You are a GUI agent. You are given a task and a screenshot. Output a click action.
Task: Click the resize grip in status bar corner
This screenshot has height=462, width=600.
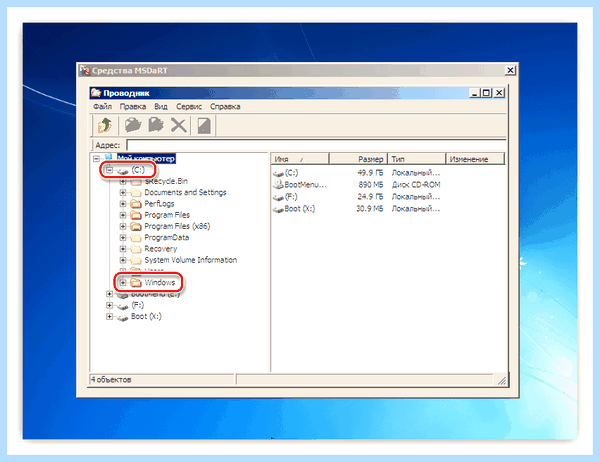tap(502, 380)
